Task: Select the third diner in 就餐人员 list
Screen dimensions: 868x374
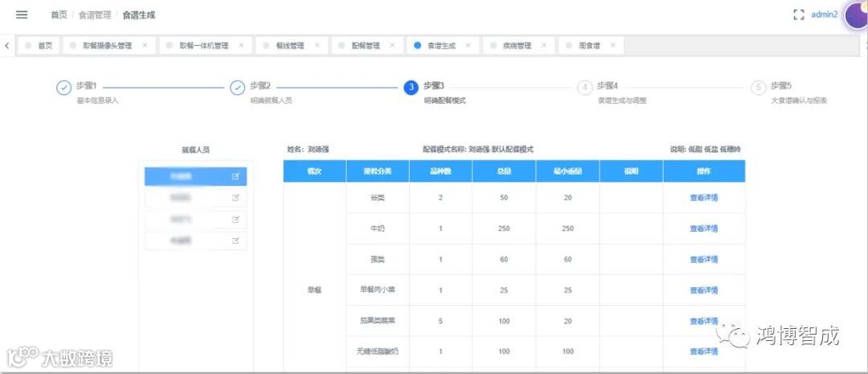Action: (x=195, y=220)
